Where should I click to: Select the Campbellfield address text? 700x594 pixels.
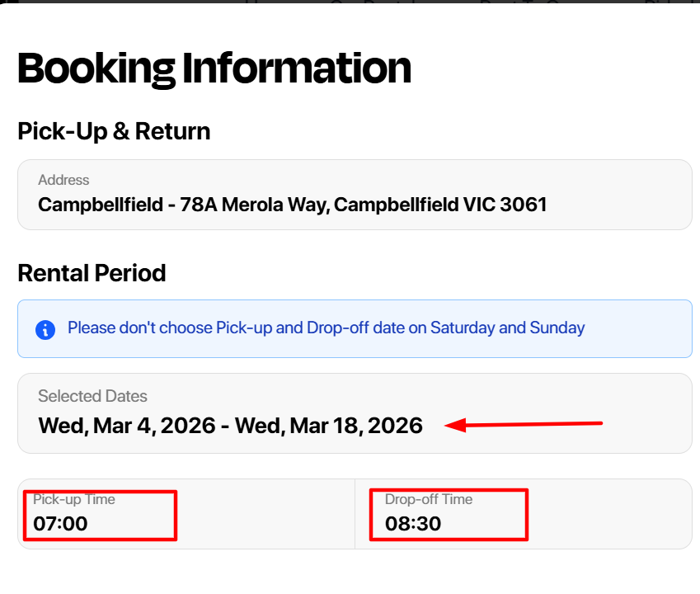[x=293, y=205]
